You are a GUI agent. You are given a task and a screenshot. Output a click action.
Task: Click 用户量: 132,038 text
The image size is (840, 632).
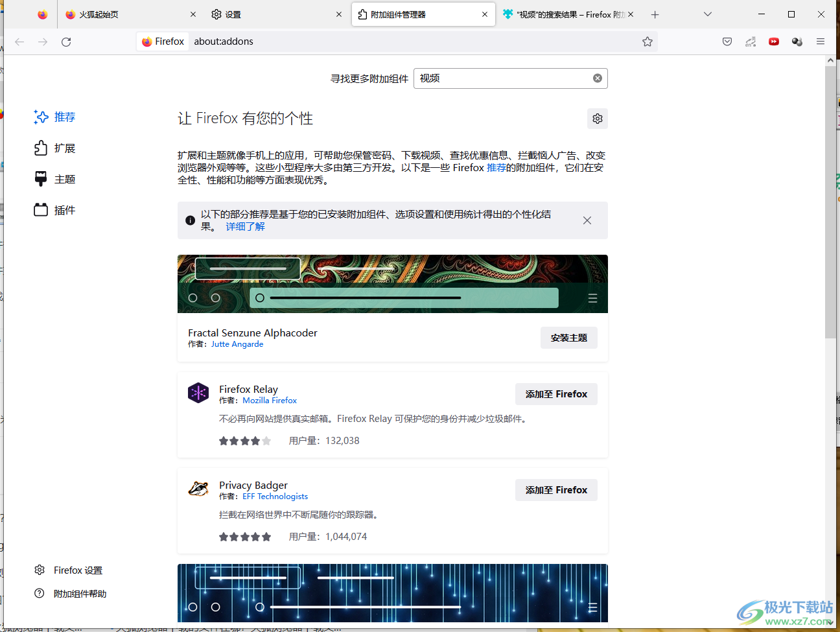(x=324, y=441)
